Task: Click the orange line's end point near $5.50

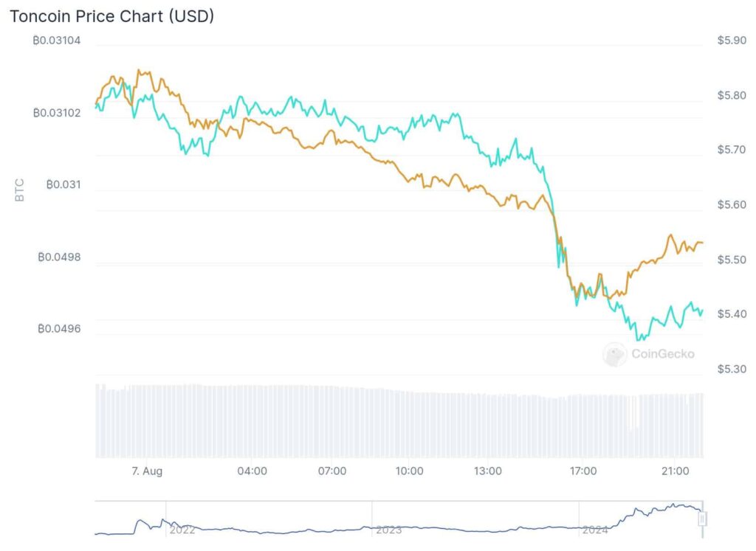Action: (701, 242)
